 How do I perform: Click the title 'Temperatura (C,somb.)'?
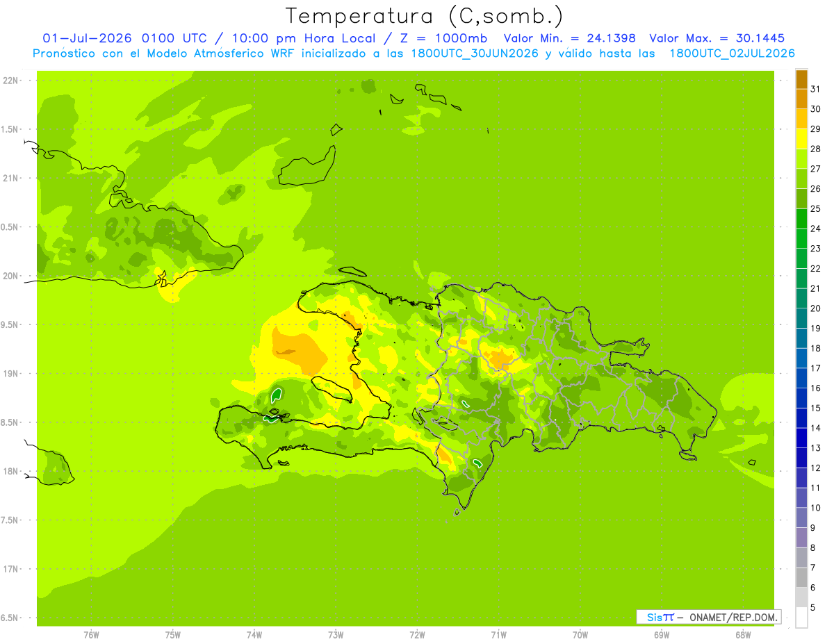(425, 16)
